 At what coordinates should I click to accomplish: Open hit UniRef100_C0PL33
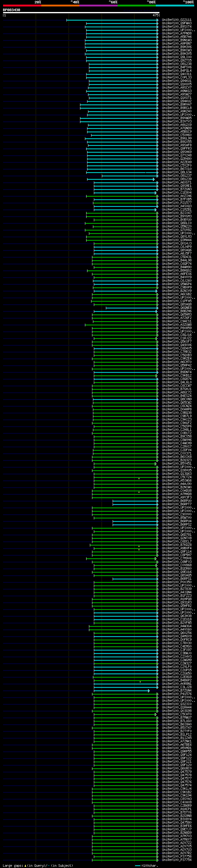click(176, 78)
